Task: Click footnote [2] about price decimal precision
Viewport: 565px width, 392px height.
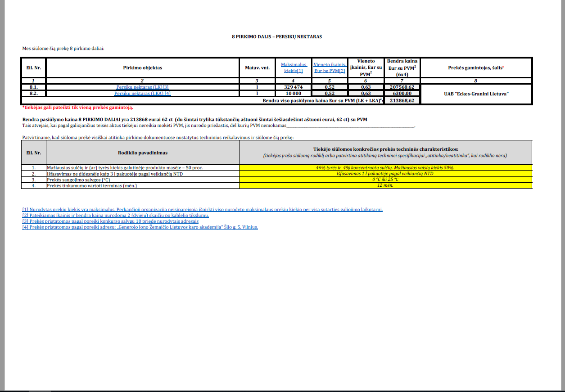Action: [x=116, y=216]
